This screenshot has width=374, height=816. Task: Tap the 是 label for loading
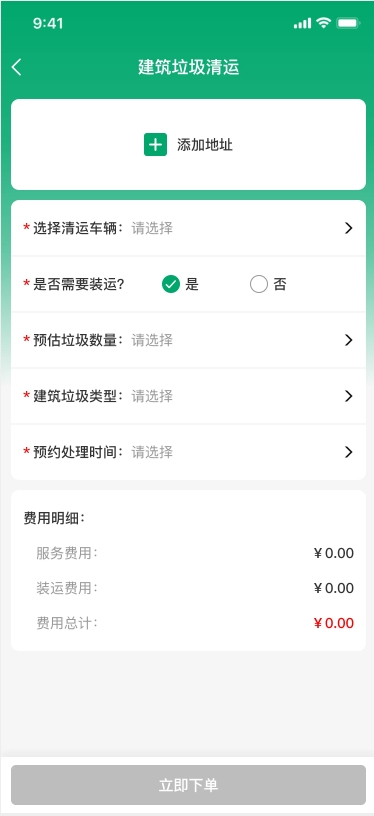pos(192,285)
